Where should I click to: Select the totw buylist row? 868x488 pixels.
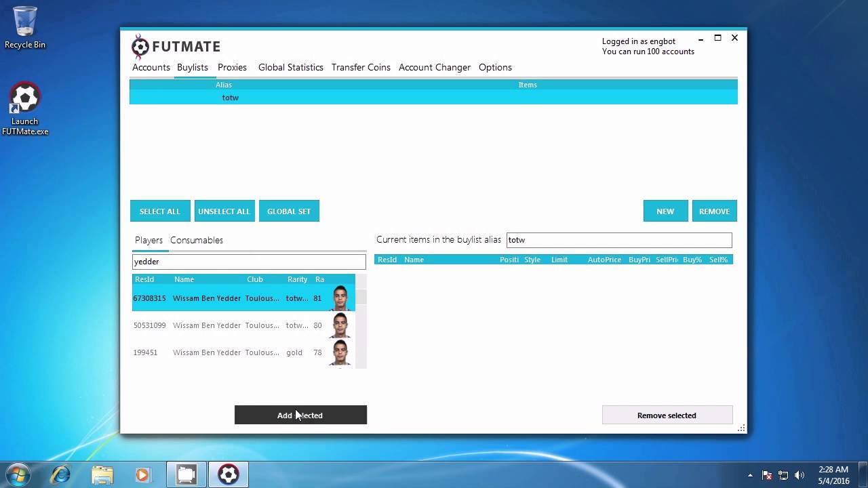[433, 98]
